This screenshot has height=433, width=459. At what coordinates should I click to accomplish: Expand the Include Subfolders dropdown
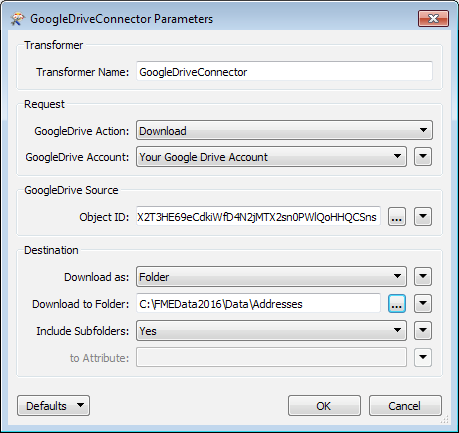[271, 331]
